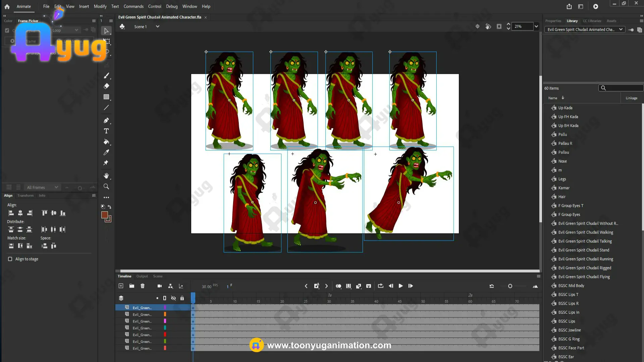Toggle hide all layers eye icon
644x362 pixels.
(173, 298)
